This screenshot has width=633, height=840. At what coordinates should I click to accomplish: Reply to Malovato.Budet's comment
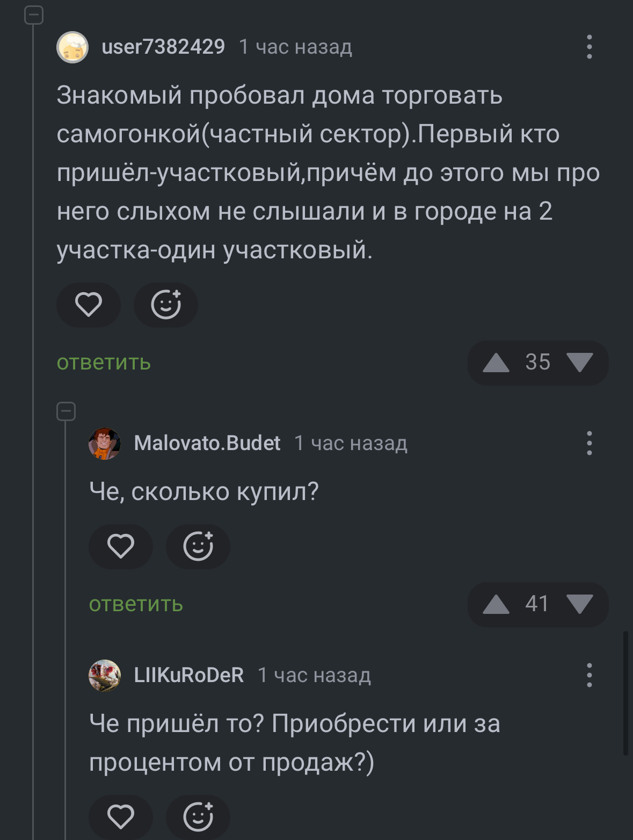(x=136, y=604)
